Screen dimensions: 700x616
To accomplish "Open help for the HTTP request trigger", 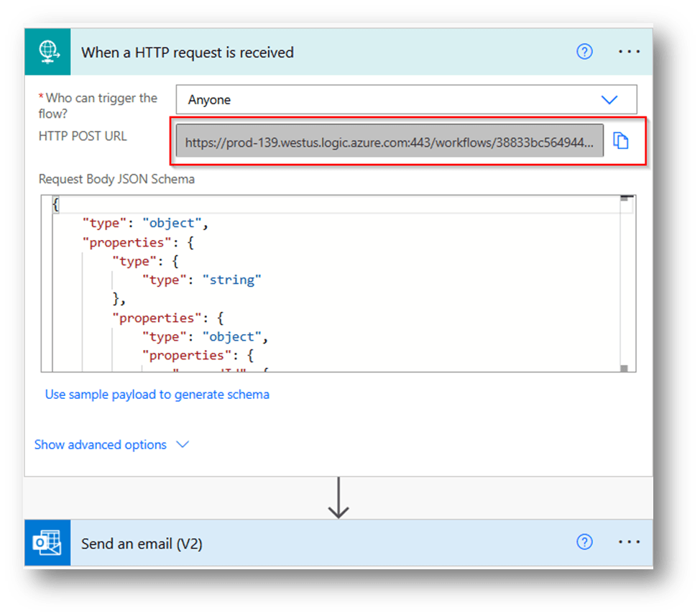I will pyautogui.click(x=584, y=52).
